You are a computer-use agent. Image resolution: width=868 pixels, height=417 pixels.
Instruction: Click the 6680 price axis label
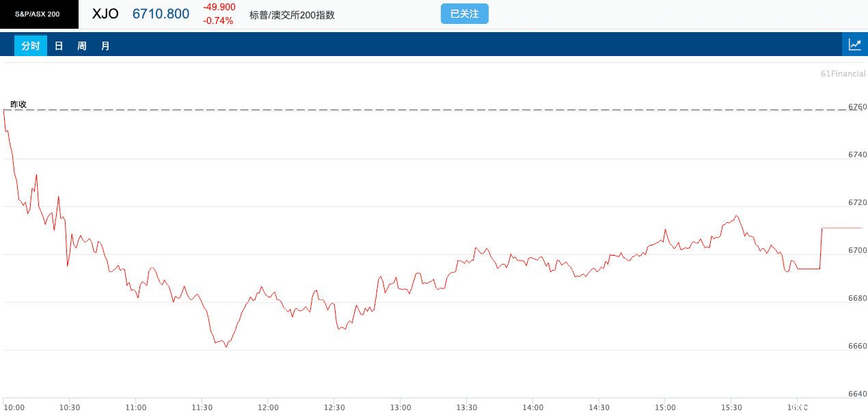857,298
